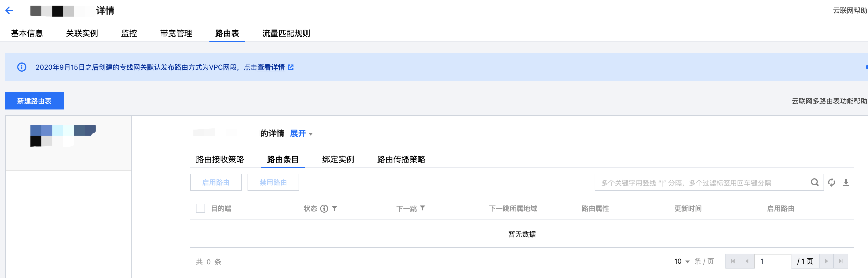Click the 新建路由表 button

point(34,101)
